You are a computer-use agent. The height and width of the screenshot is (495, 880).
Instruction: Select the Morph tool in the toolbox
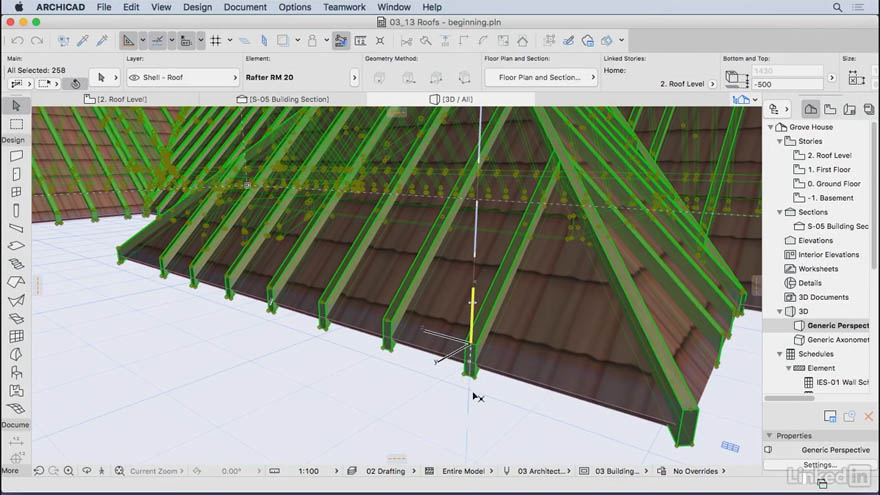pos(16,354)
